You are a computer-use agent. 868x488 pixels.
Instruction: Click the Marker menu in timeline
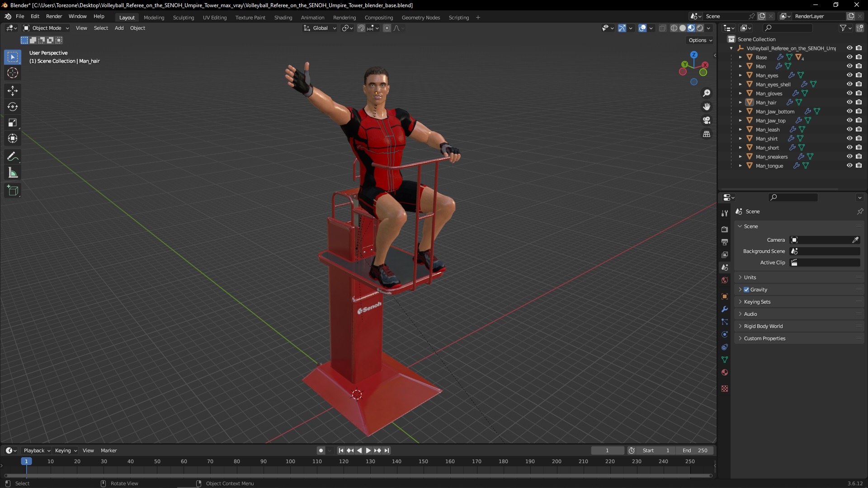click(x=108, y=450)
